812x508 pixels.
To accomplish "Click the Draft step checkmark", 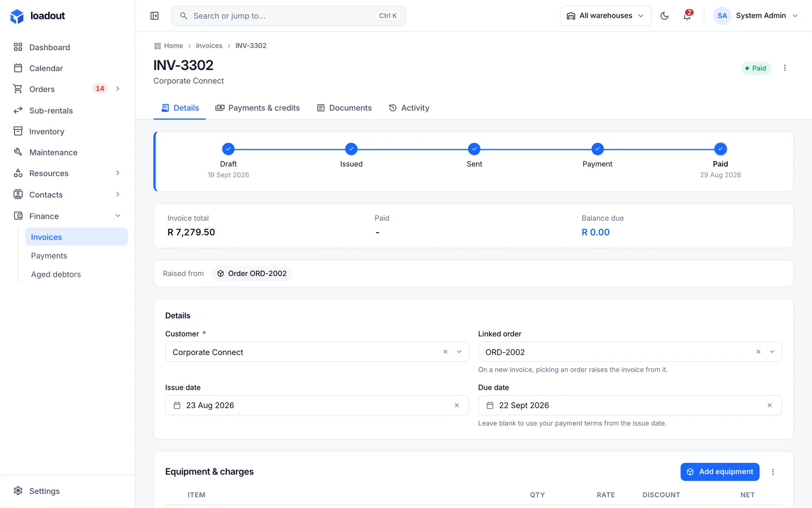I will [x=228, y=149].
